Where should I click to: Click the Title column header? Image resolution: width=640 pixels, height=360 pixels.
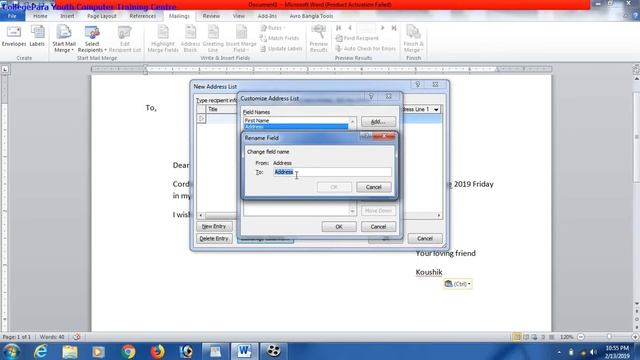[222, 109]
